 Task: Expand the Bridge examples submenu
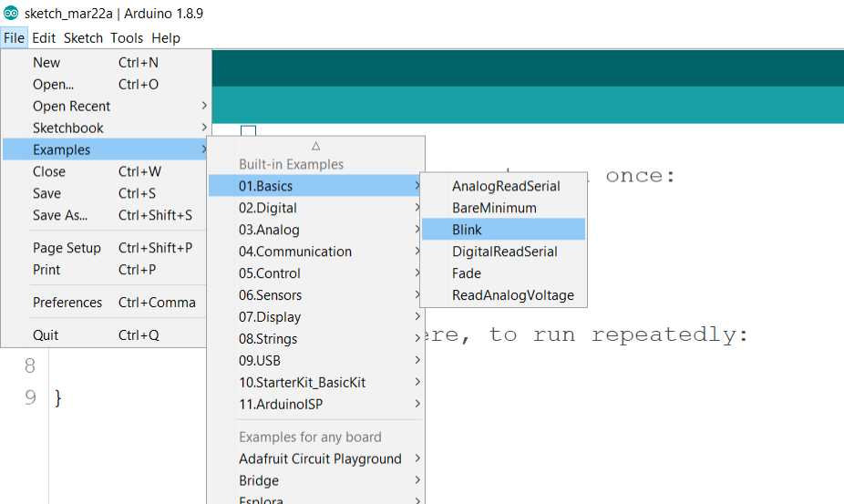click(315, 481)
